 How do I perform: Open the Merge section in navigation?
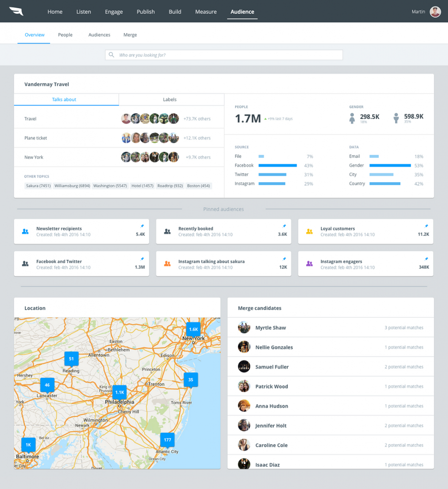coord(130,34)
